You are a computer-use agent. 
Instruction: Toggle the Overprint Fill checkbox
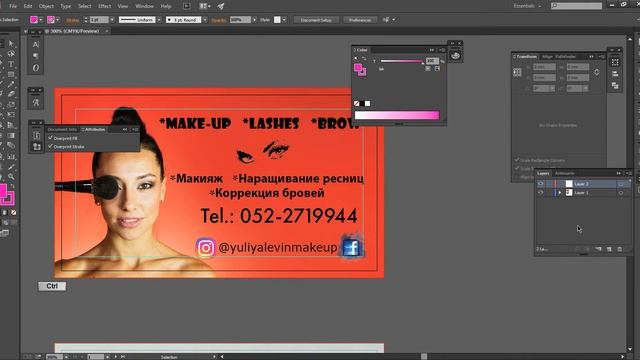(x=51, y=138)
